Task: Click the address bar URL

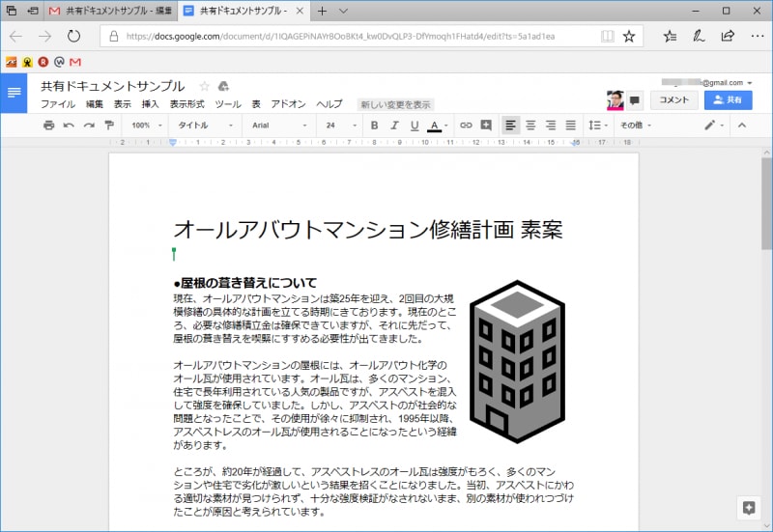Action: [x=341, y=36]
